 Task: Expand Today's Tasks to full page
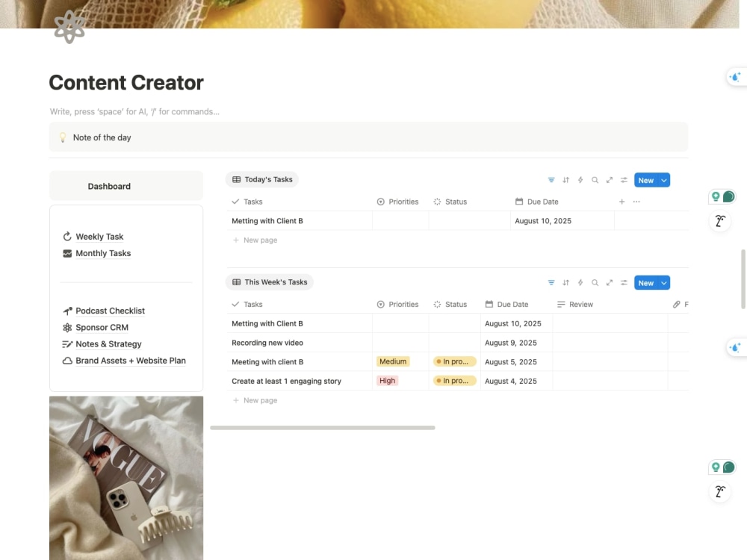(x=610, y=180)
